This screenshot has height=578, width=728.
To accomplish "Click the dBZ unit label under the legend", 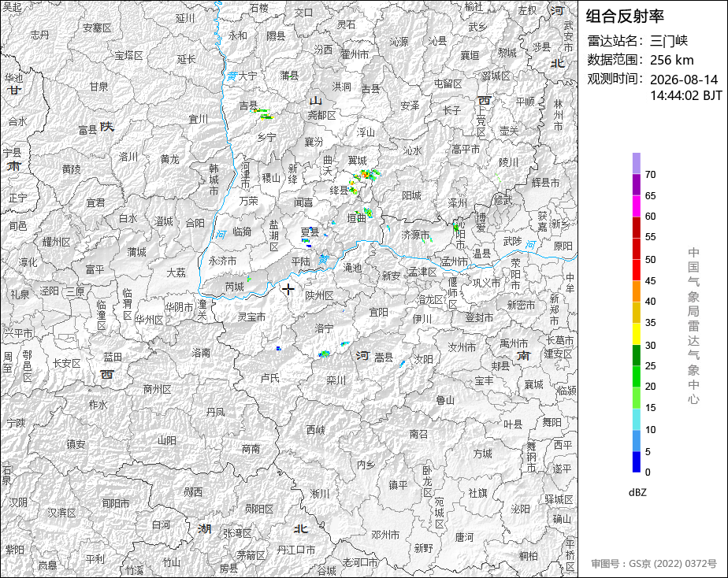I will tap(637, 493).
